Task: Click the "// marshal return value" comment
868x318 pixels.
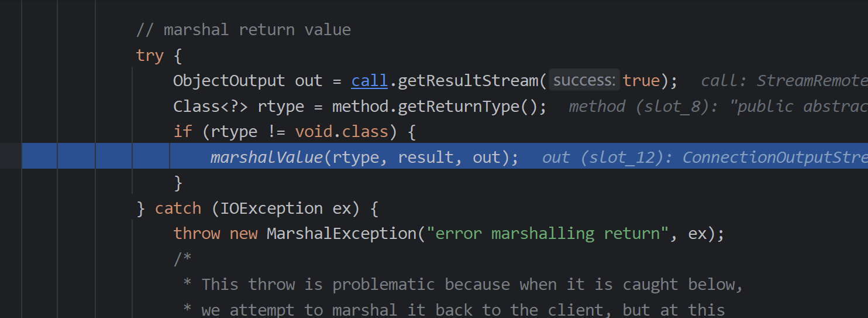Action: pos(243,30)
